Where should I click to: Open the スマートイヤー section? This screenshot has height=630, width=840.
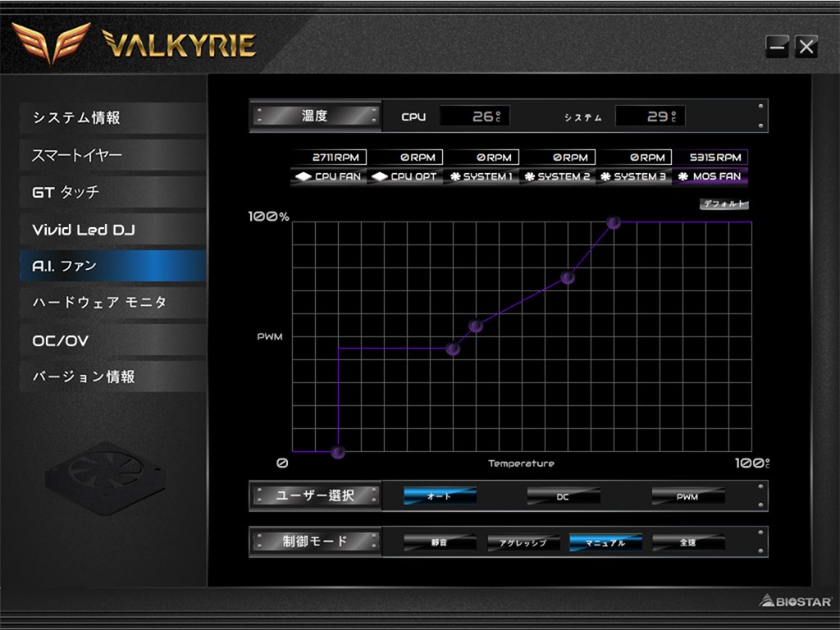tap(112, 155)
